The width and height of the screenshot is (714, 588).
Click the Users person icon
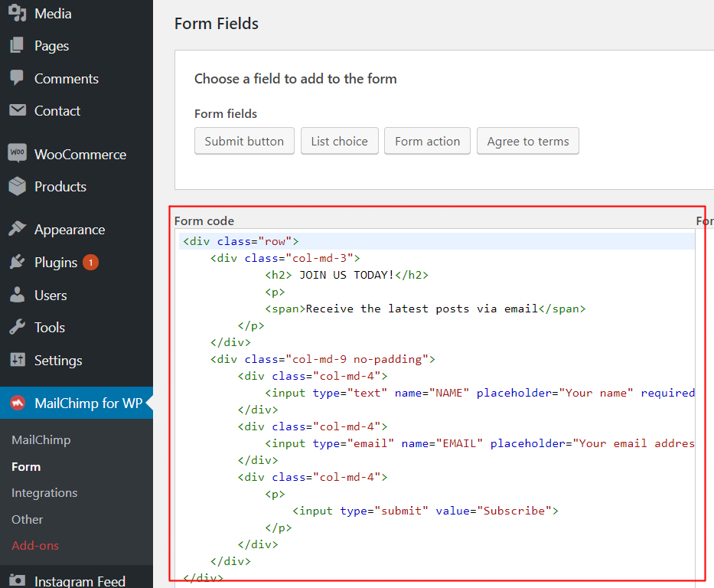[x=17, y=295]
